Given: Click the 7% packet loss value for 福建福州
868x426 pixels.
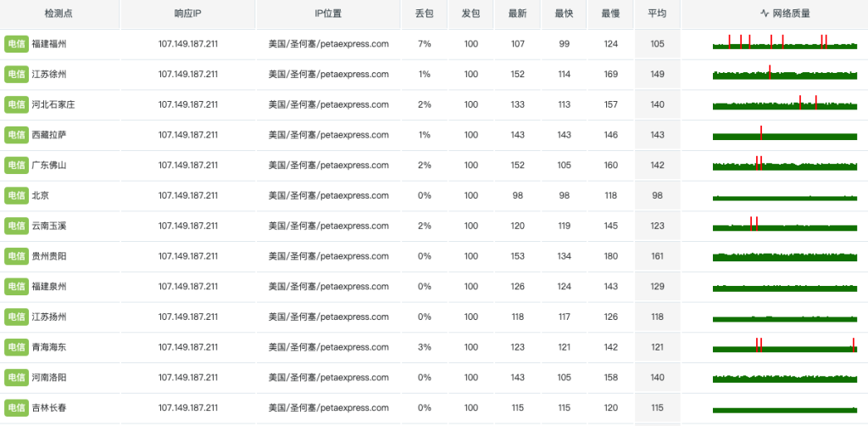Looking at the screenshot, I should tap(424, 44).
